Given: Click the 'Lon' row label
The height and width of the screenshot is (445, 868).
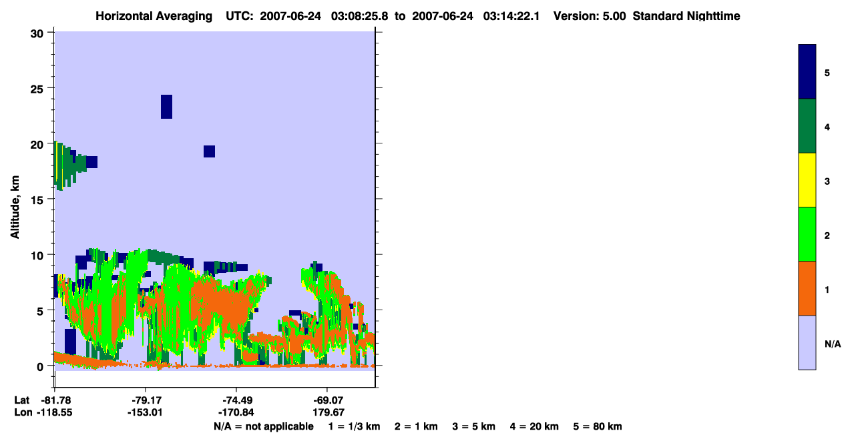Looking at the screenshot, I should point(22,412).
